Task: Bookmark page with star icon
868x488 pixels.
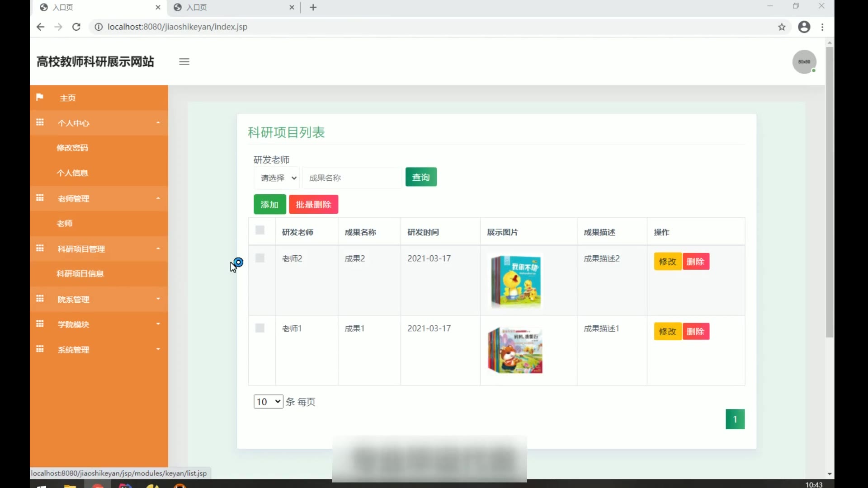Action: coord(782,27)
